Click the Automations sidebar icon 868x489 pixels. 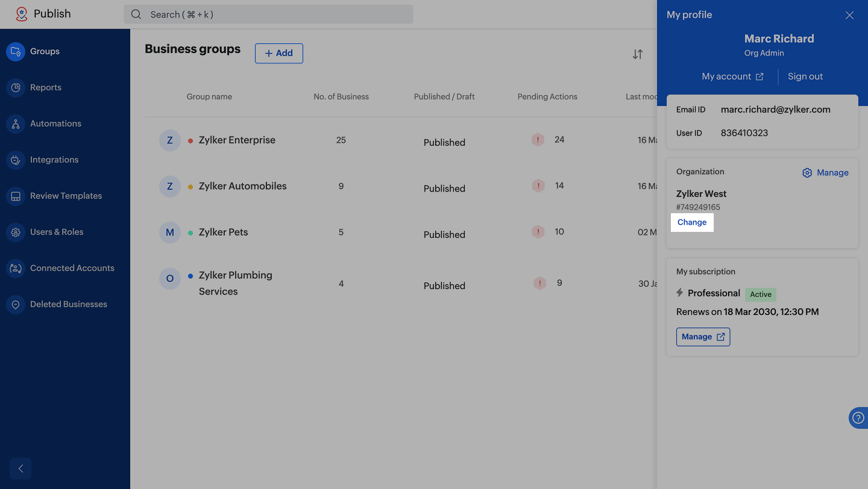16,123
